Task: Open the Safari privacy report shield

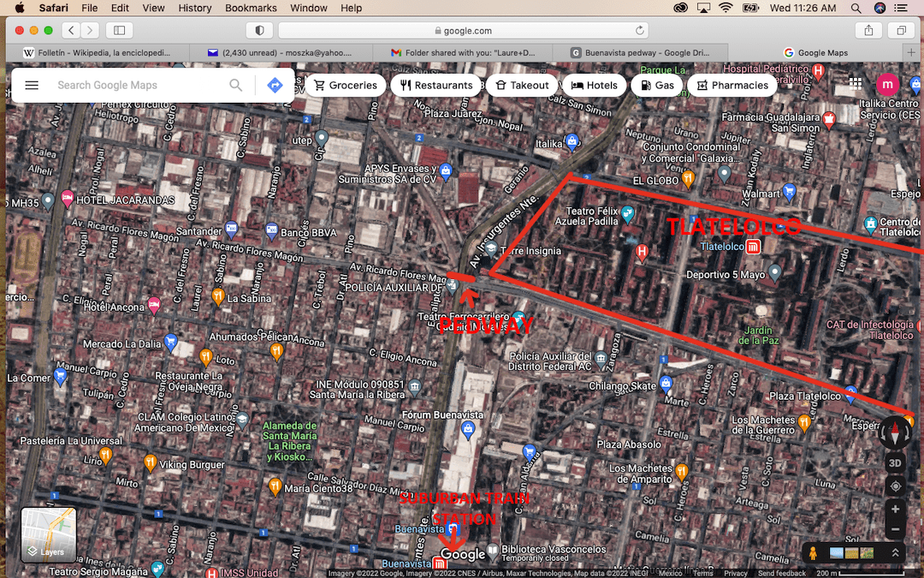Action: point(259,30)
